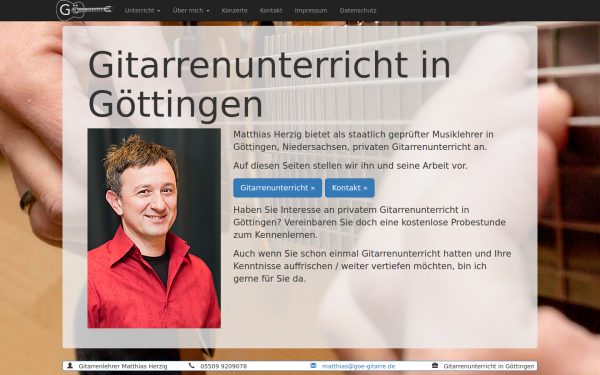Screen dimensions: 600x375
Task: Click footer text Gitarrenunterricht in Göttingen
Action: tap(489, 366)
